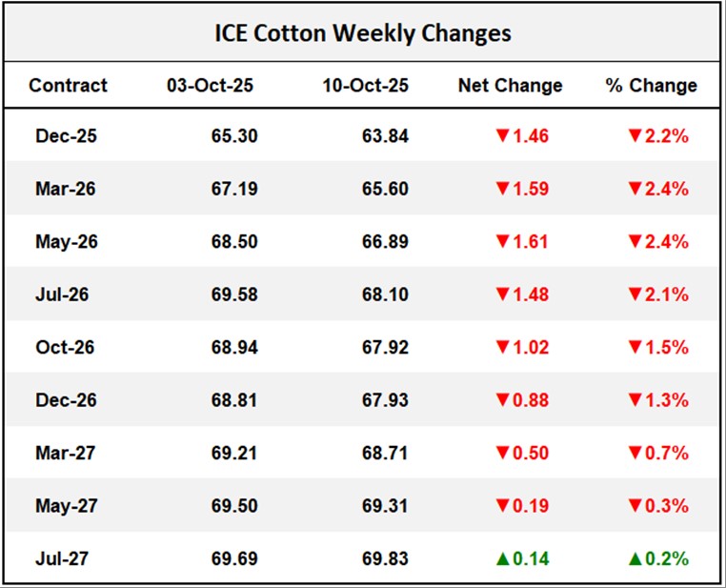The image size is (726, 588).
Task: Click the 69.58 price for Jul-26
Action: click(x=234, y=294)
